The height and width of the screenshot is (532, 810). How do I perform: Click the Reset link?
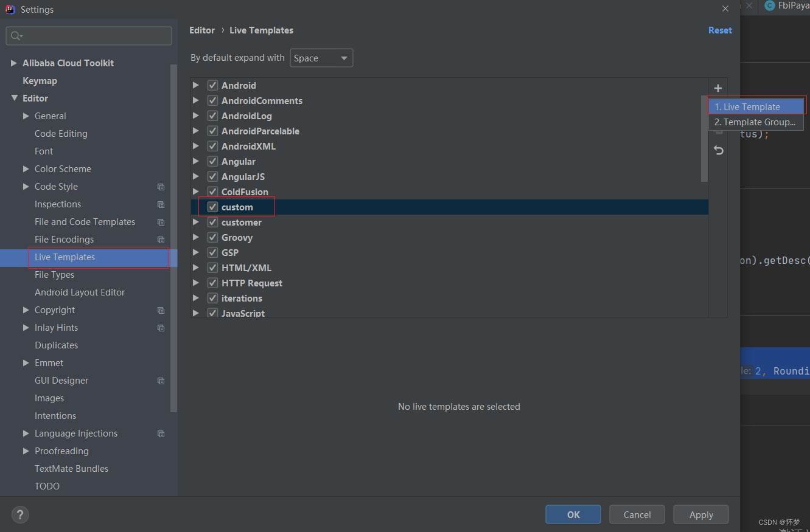(x=720, y=30)
